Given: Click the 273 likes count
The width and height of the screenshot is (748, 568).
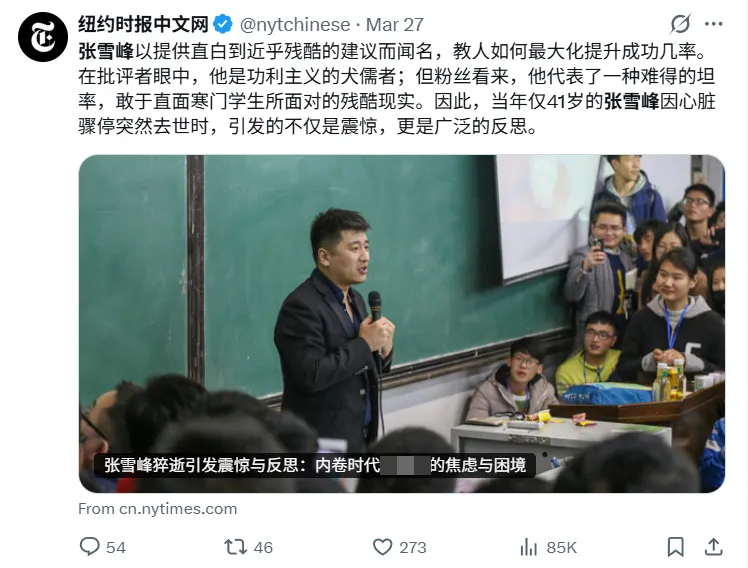Looking at the screenshot, I should (413, 547).
